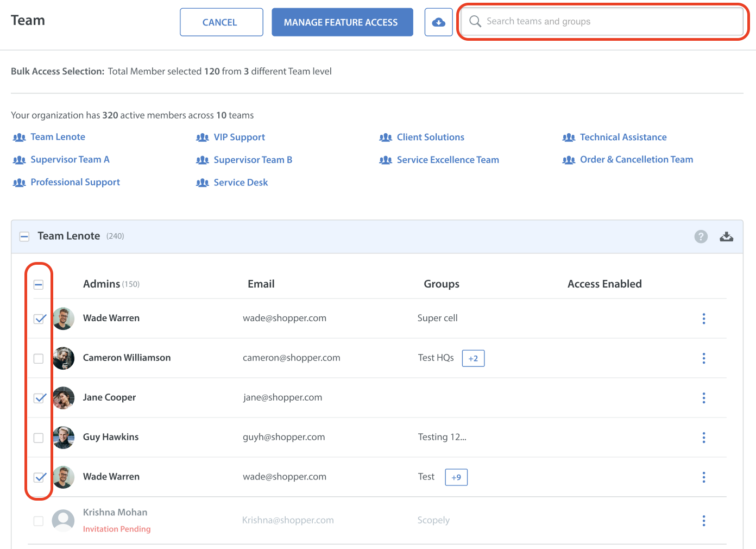Click the Cancel button
The image size is (756, 549).
coord(221,22)
